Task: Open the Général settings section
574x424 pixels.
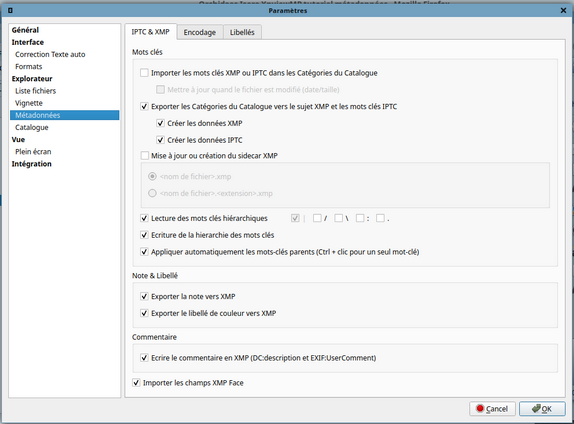Action: click(25, 30)
